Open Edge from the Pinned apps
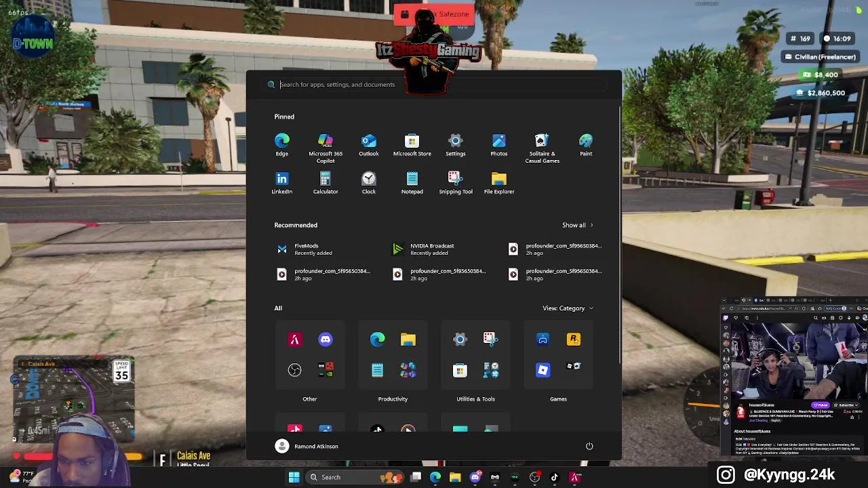868x488 pixels. [x=281, y=144]
